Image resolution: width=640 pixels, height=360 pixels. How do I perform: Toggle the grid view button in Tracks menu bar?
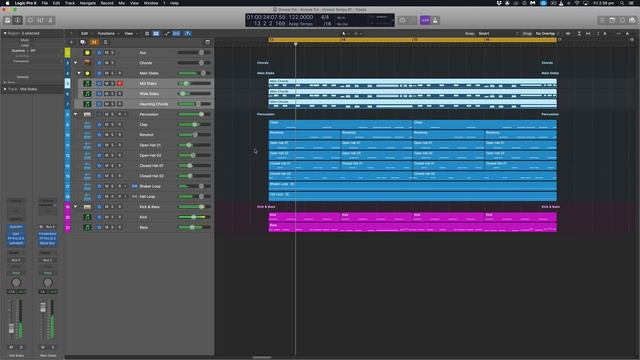[156, 33]
